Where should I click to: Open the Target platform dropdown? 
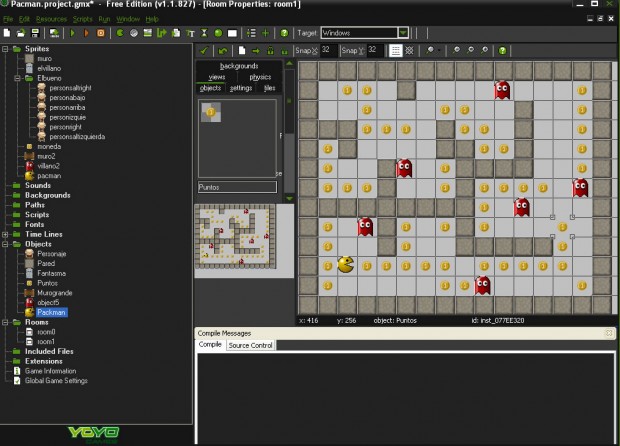click(x=403, y=33)
